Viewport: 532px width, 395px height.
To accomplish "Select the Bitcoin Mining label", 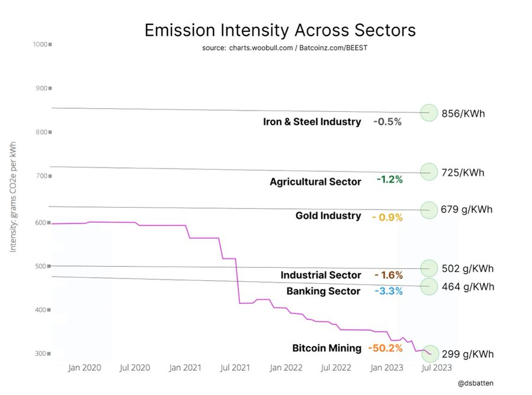I will 326,348.
